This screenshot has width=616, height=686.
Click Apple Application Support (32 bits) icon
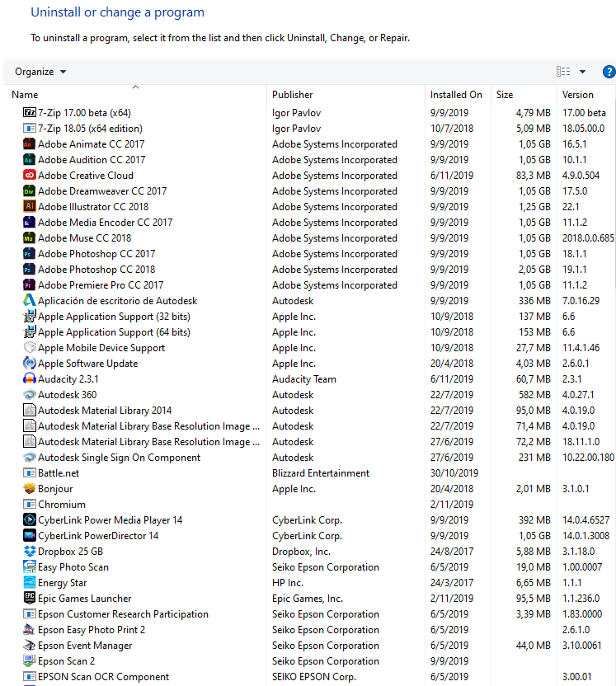[x=30, y=317]
